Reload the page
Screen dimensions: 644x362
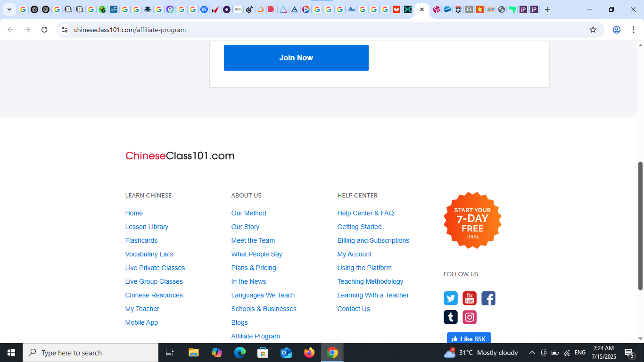pos(44,30)
